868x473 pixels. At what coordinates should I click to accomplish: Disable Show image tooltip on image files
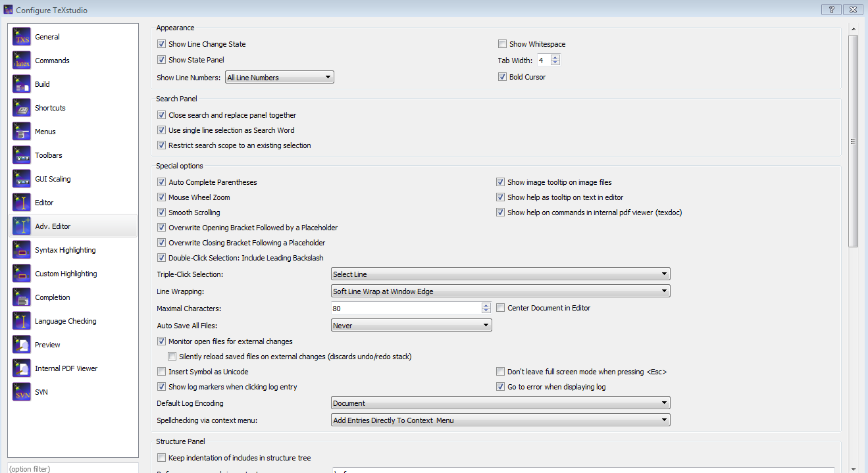[x=501, y=182]
